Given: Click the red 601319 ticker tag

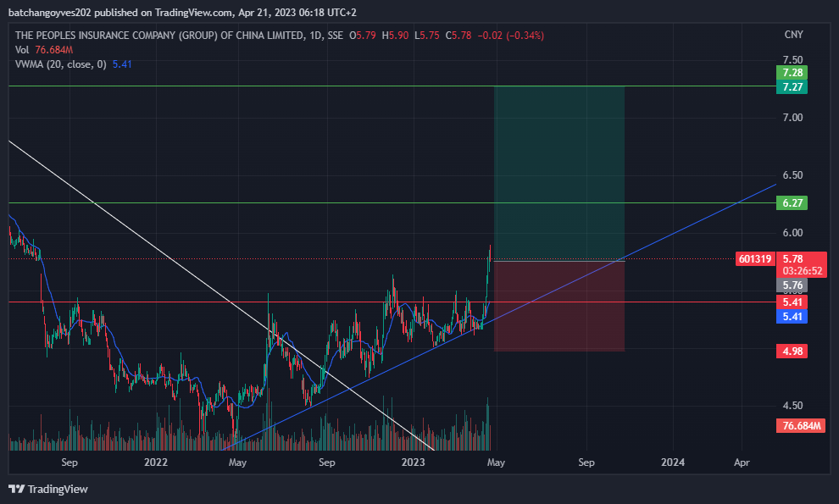Looking at the screenshot, I should pyautogui.click(x=755, y=259).
